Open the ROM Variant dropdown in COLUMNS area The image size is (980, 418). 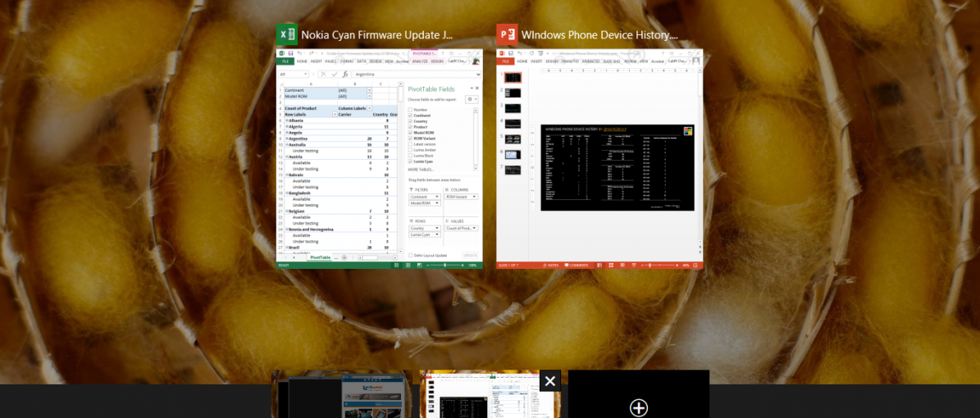[474, 197]
